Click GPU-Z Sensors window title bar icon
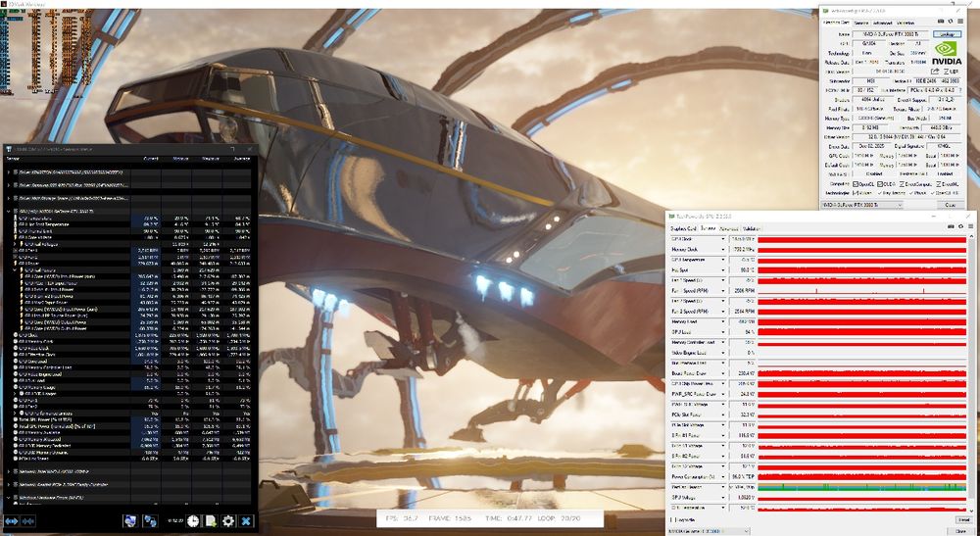The width and height of the screenshot is (980, 536). (x=672, y=217)
